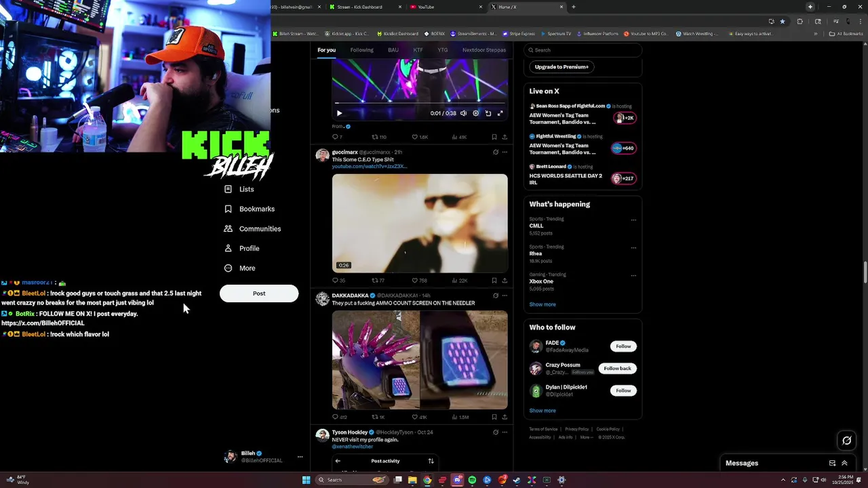Expand top video to fullscreen
Image resolution: width=868 pixels, height=488 pixels.
coord(500,113)
